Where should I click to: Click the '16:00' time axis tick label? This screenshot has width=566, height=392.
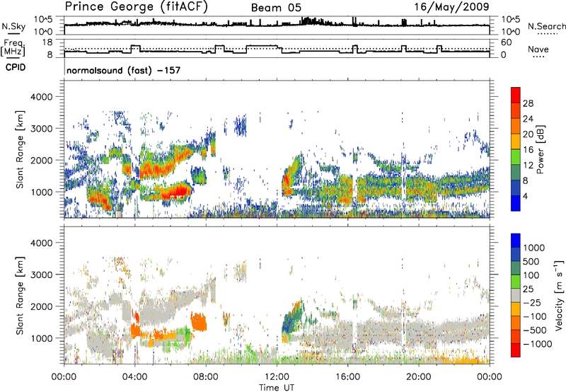point(347,377)
